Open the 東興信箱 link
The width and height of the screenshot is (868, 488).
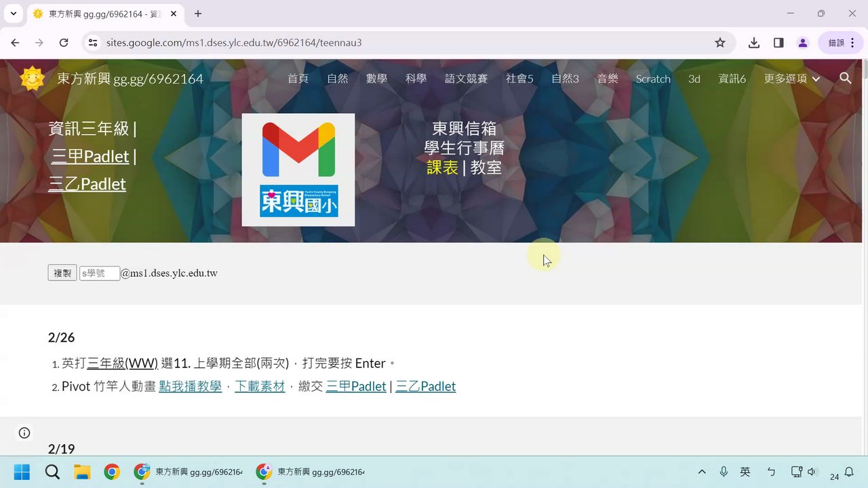pyautogui.click(x=465, y=128)
